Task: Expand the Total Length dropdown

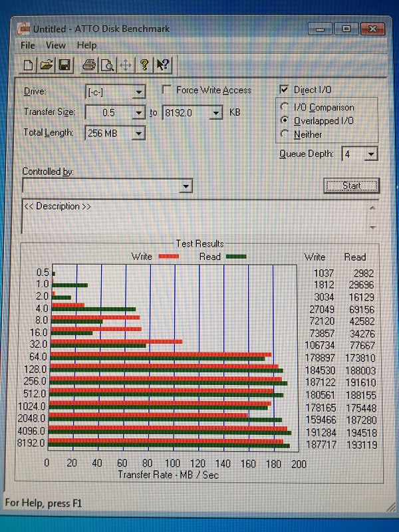Action: [x=138, y=133]
